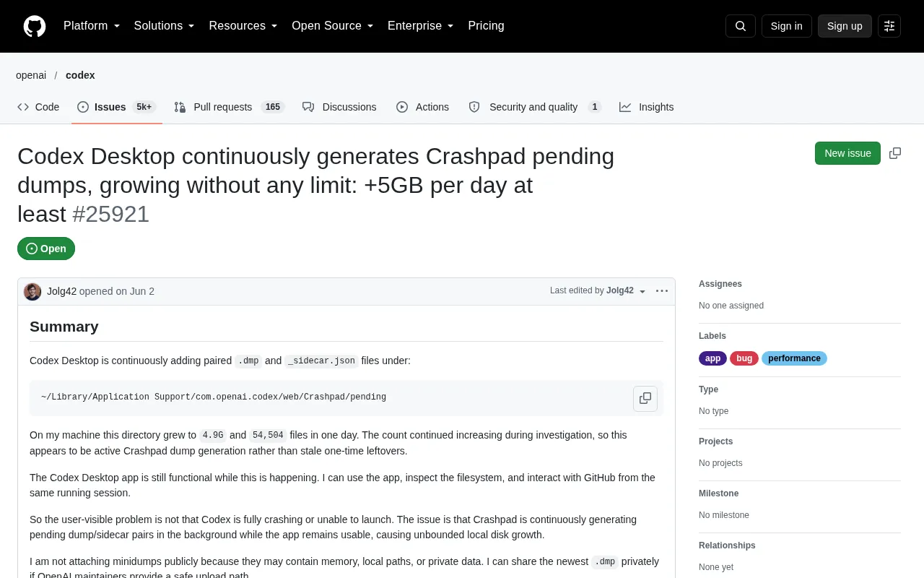Image resolution: width=924 pixels, height=578 pixels.
Task: Open Jolg42's profile from issue header
Action: pos(61,291)
